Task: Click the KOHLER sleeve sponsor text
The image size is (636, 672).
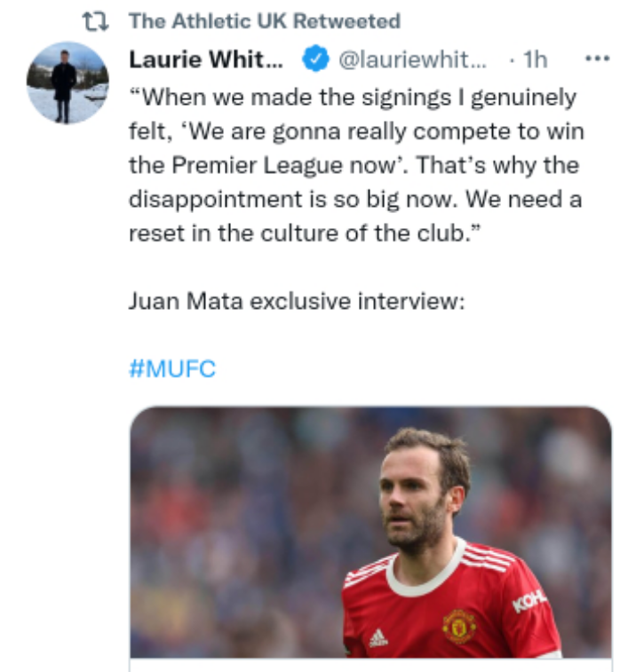Action: [529, 600]
